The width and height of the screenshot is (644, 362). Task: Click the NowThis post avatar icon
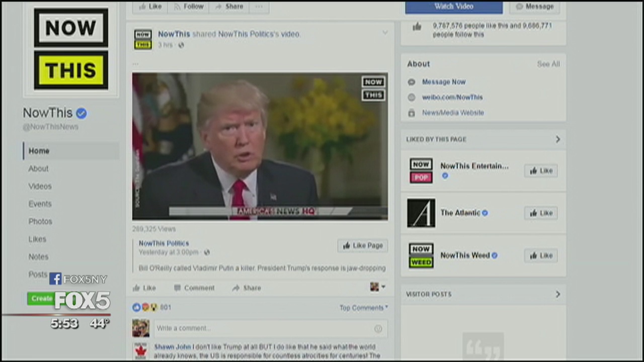[x=143, y=39]
